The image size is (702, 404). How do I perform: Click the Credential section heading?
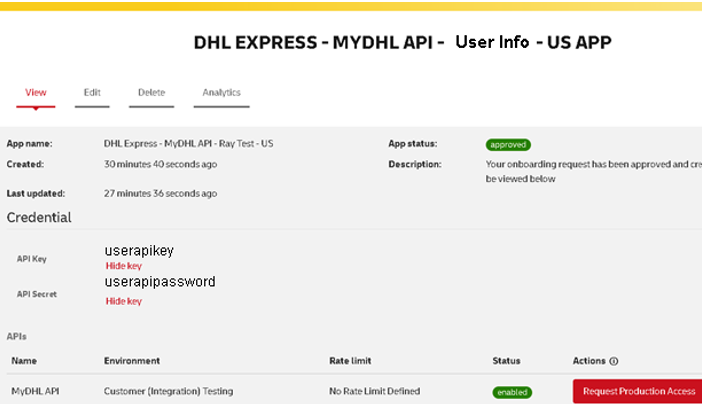(39, 218)
